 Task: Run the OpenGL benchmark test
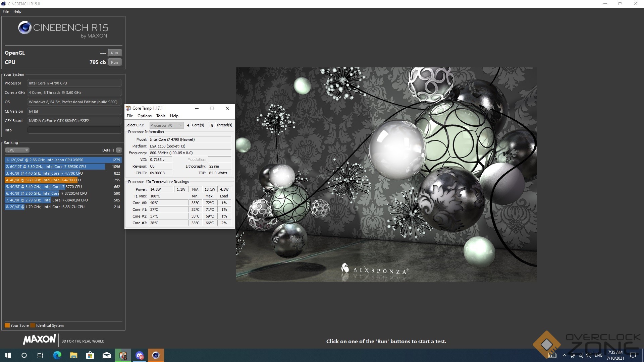pos(114,53)
